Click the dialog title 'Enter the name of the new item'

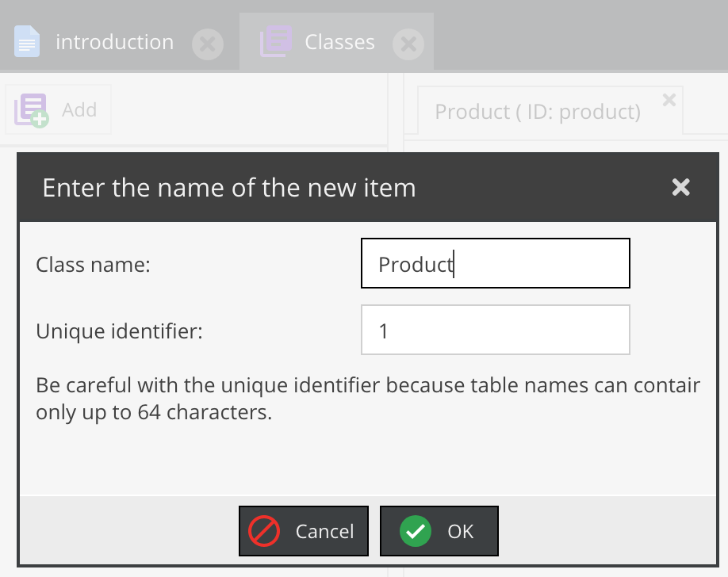[228, 188]
